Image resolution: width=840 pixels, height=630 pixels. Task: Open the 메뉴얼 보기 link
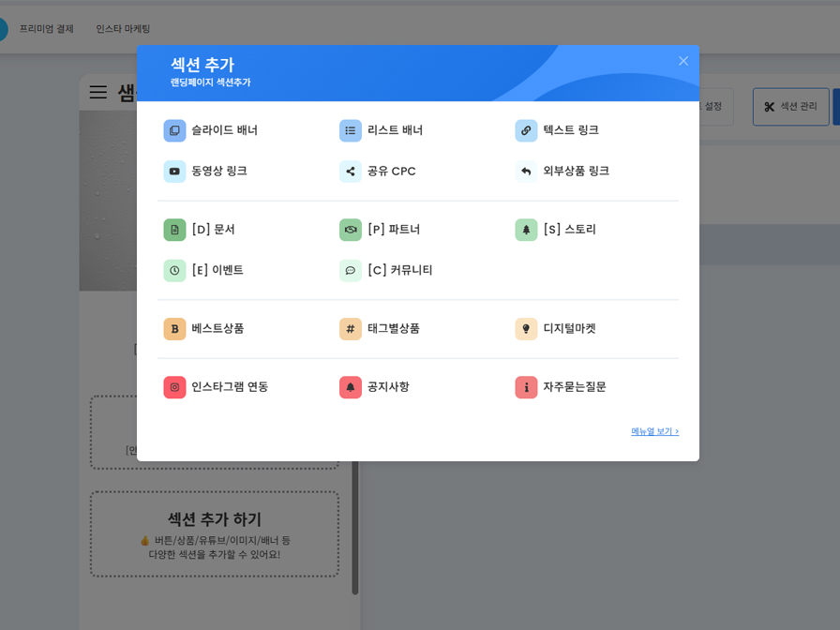tap(653, 430)
